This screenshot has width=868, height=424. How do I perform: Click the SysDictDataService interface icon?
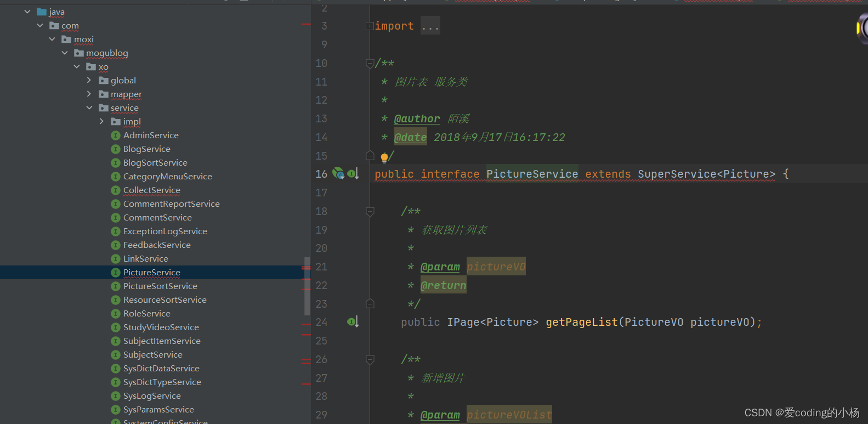[116, 368]
